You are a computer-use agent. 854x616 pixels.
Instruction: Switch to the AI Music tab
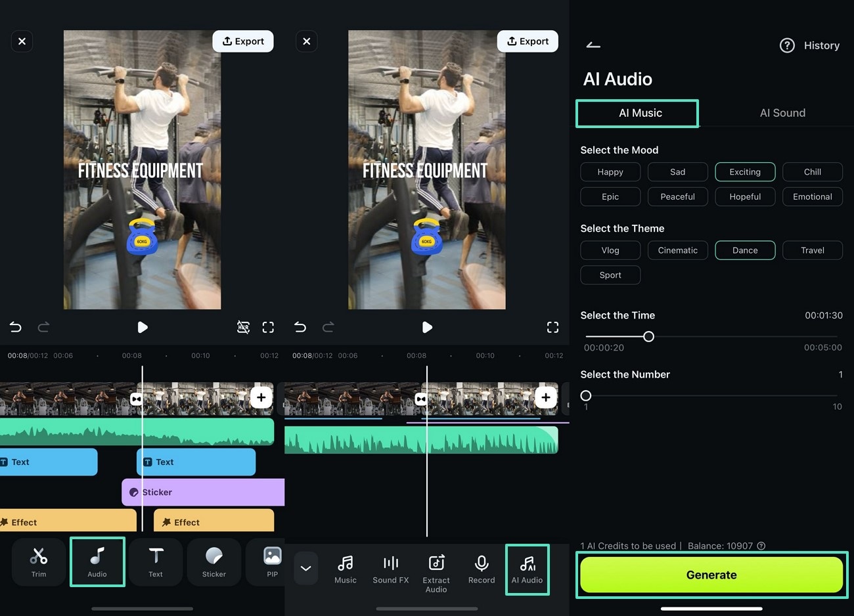[640, 113]
